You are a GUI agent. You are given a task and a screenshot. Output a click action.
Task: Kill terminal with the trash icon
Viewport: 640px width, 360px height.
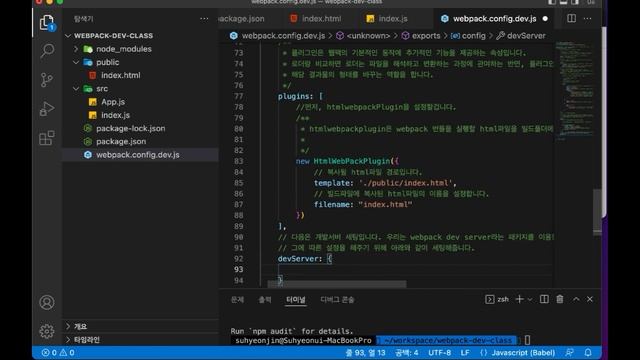coord(560,299)
